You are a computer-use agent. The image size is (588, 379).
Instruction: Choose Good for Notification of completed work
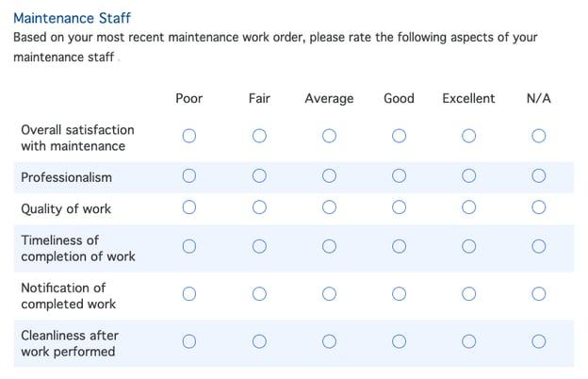coord(399,294)
